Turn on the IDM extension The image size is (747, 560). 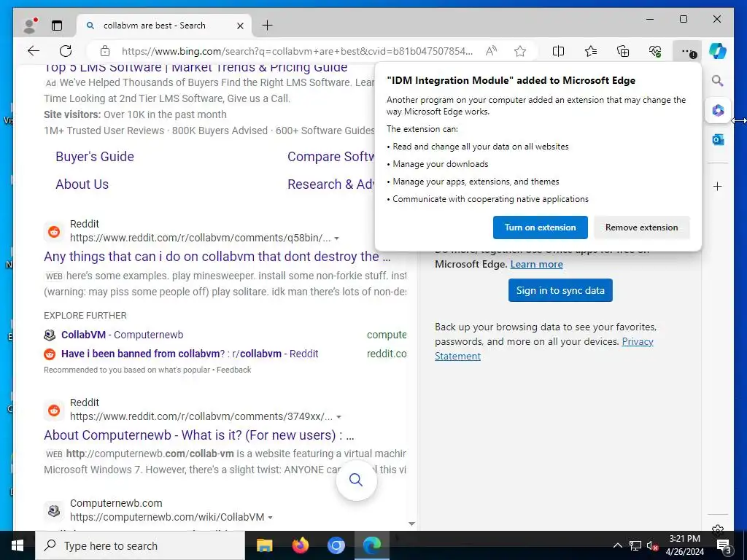point(541,227)
